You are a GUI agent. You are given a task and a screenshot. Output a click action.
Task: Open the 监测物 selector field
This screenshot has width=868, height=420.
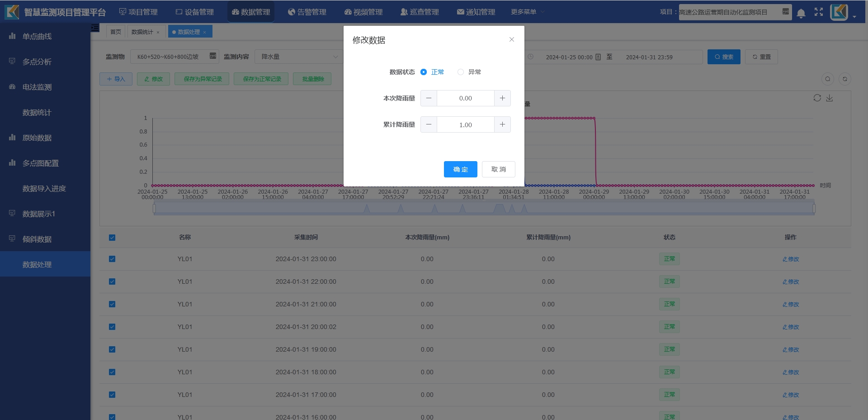(174, 57)
